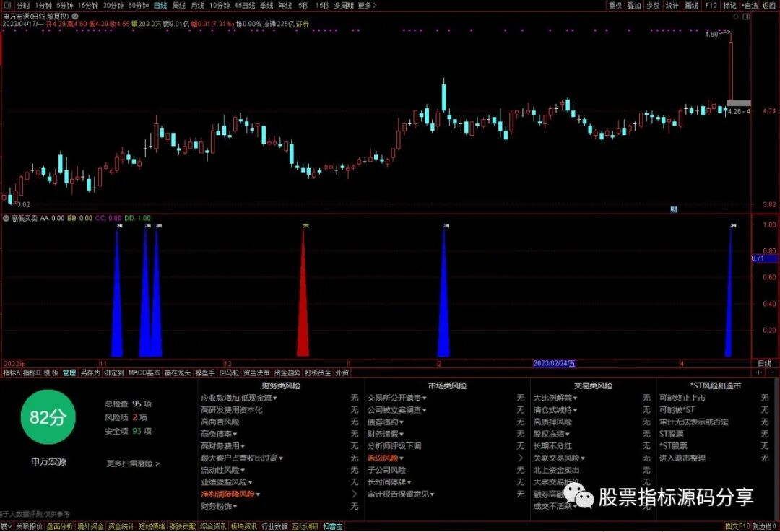780x532 pixels.
Task: Click the minus zoom-out button near 日线
Action: pyautogui.click(x=771, y=372)
